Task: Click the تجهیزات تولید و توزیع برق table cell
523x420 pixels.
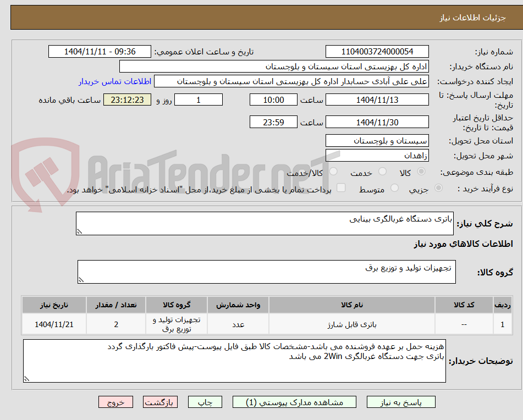Action: [x=177, y=324]
